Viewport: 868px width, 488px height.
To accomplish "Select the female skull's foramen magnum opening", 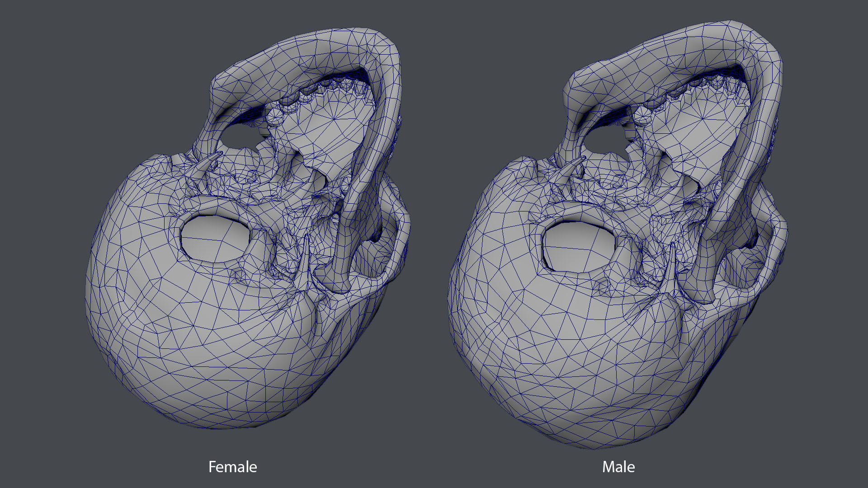I will [215, 238].
